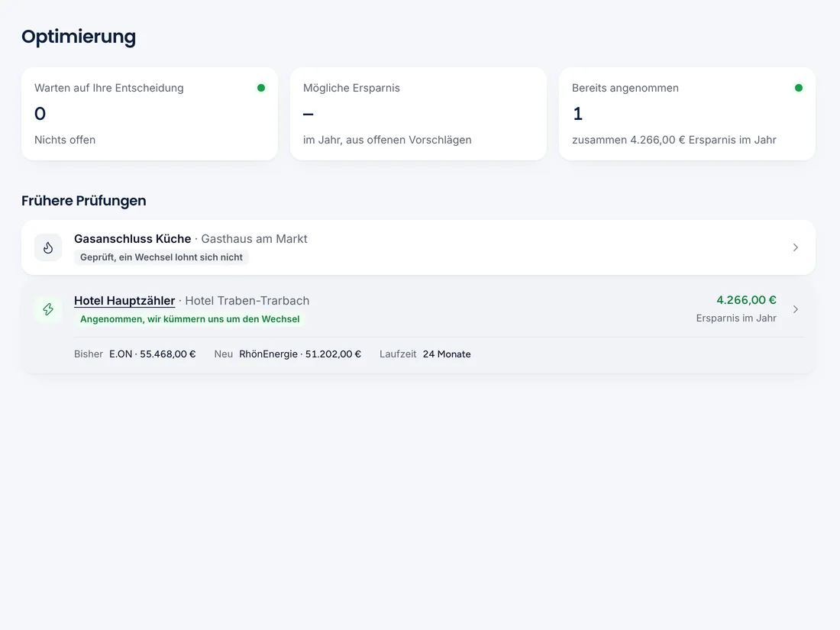Click the 'Neu' label in Hotel details
The height and width of the screenshot is (630, 840).
coord(224,354)
